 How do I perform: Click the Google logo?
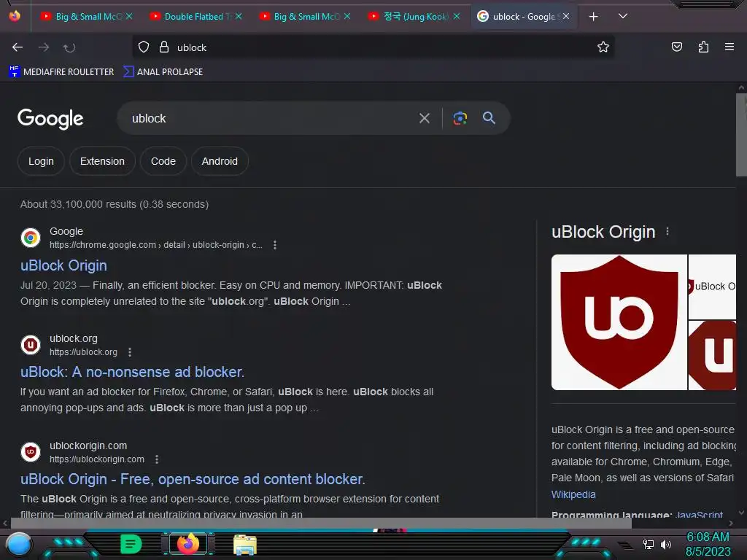click(x=50, y=119)
